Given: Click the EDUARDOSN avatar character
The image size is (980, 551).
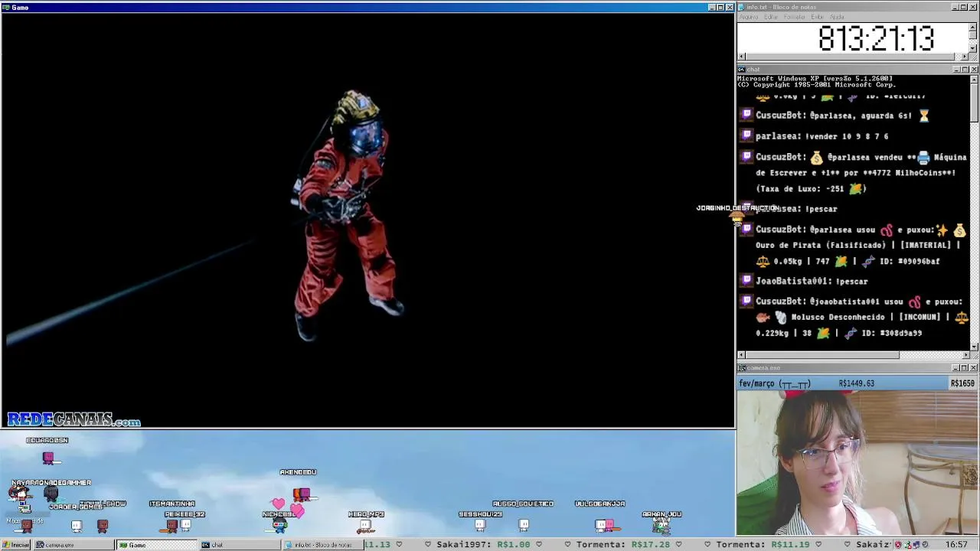Looking at the screenshot, I should 48,458.
